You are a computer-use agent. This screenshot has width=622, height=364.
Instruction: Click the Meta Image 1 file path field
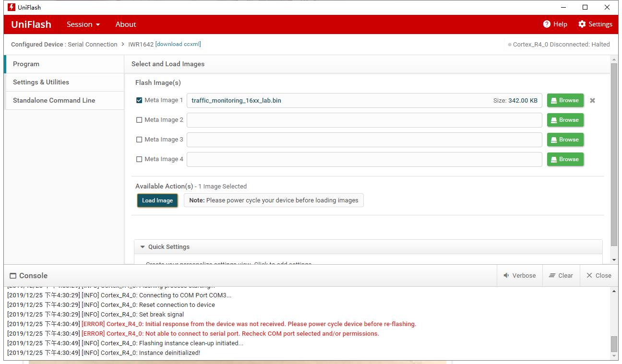coord(364,101)
